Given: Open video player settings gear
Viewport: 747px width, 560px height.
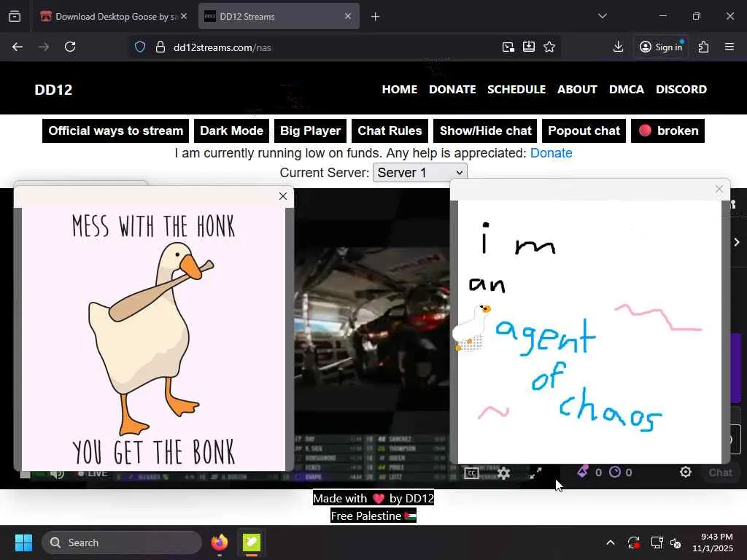Looking at the screenshot, I should coord(503,472).
